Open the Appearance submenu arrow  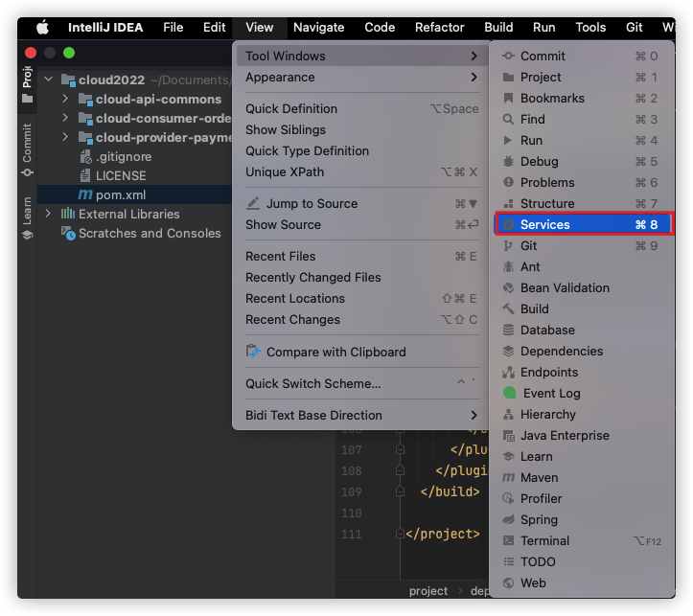474,78
